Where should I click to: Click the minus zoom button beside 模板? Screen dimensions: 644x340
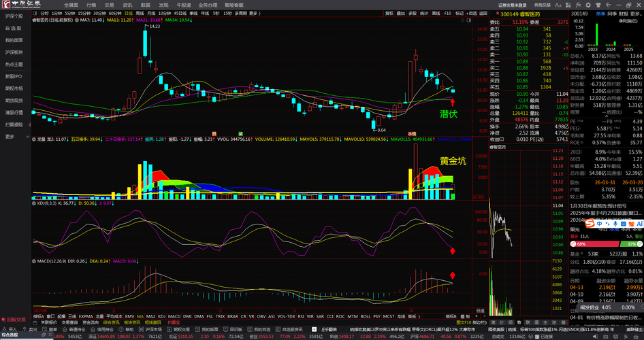485,316
